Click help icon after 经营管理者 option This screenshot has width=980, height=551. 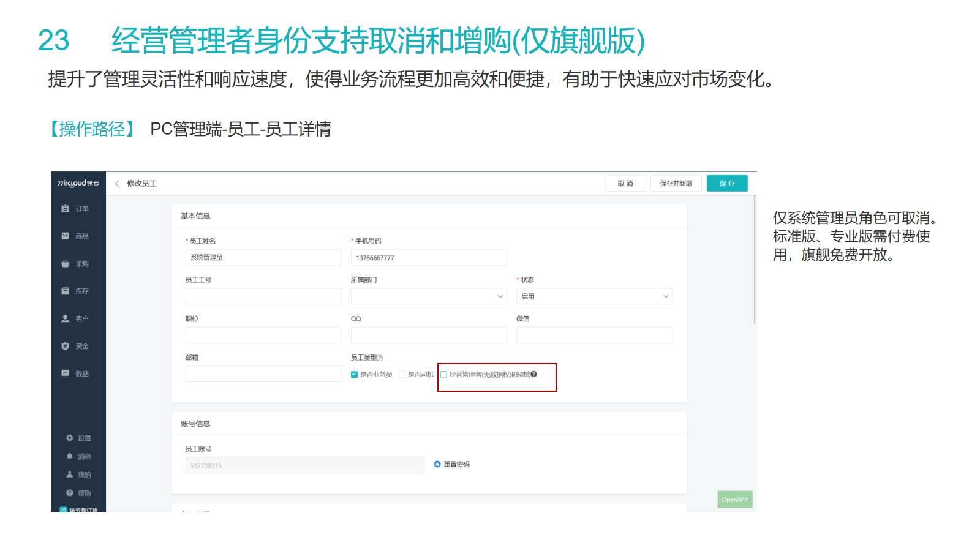(x=534, y=374)
